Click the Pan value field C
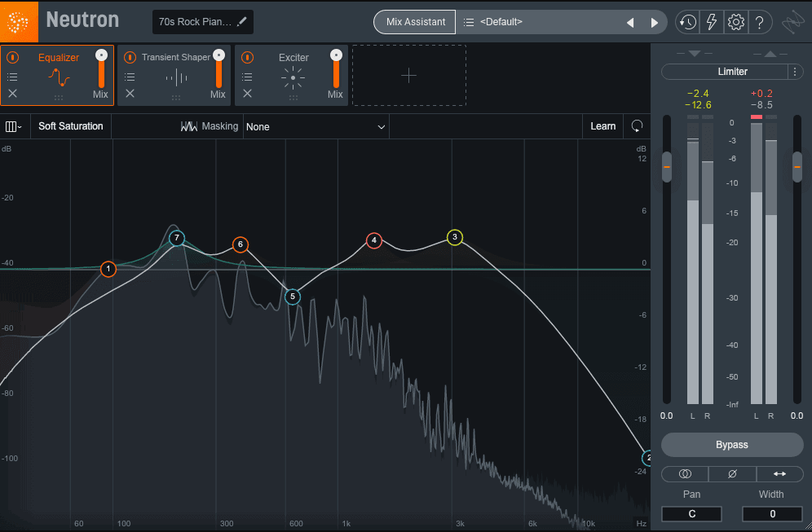The width and height of the screenshot is (812, 532). point(692,514)
